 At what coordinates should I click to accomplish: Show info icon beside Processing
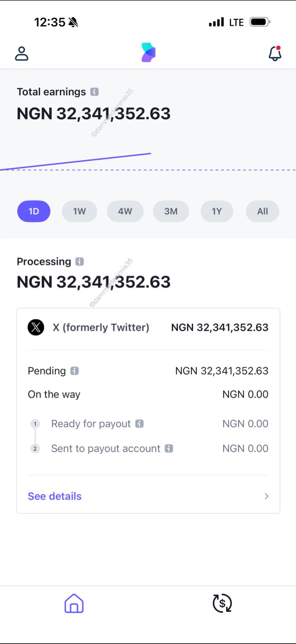pos(80,262)
